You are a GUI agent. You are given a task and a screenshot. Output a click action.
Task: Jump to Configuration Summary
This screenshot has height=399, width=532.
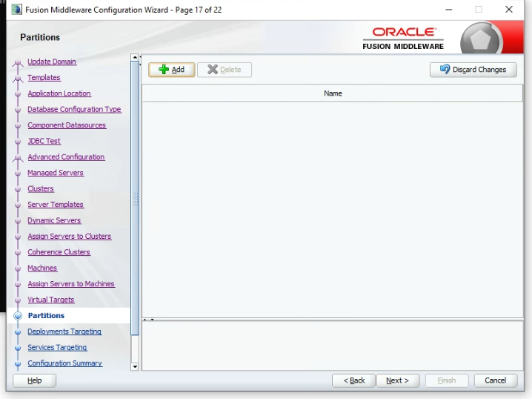(x=64, y=363)
